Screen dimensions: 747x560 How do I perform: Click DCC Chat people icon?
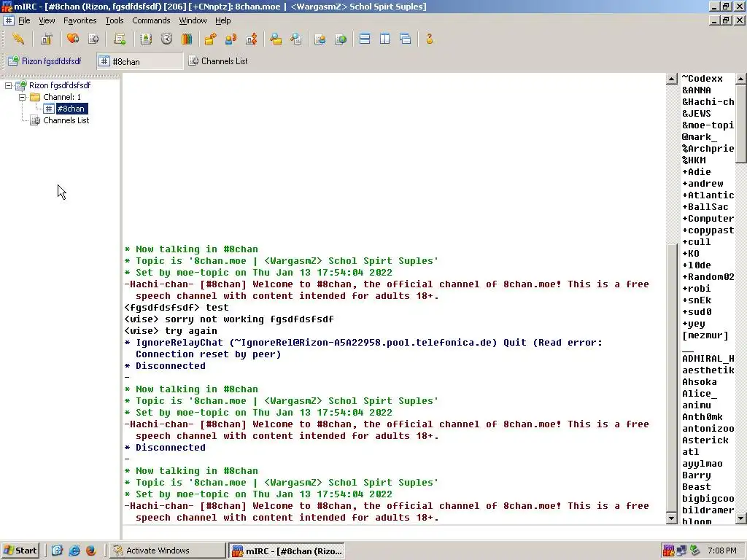tap(231, 39)
